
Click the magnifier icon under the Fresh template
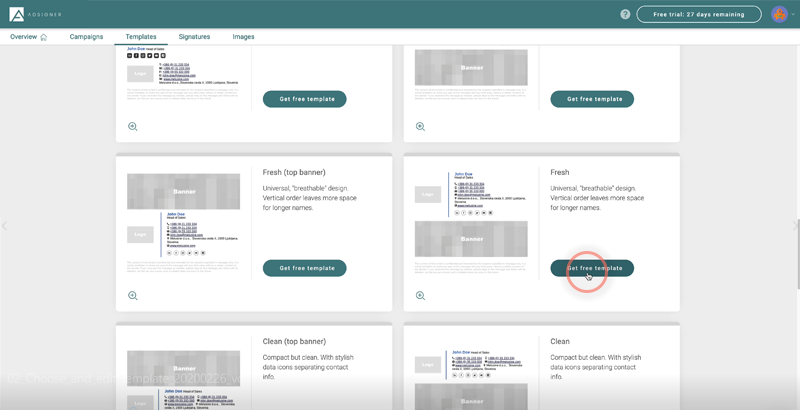click(420, 296)
